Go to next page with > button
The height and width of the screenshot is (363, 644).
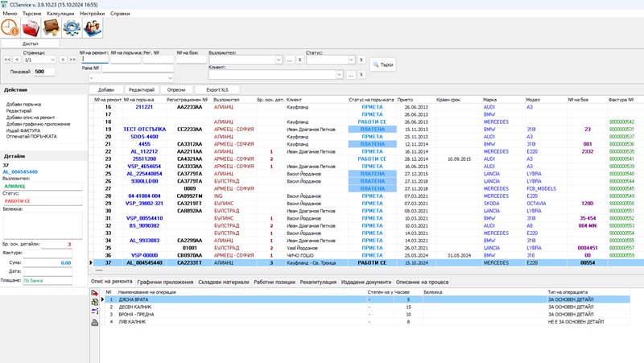[x=63, y=60]
